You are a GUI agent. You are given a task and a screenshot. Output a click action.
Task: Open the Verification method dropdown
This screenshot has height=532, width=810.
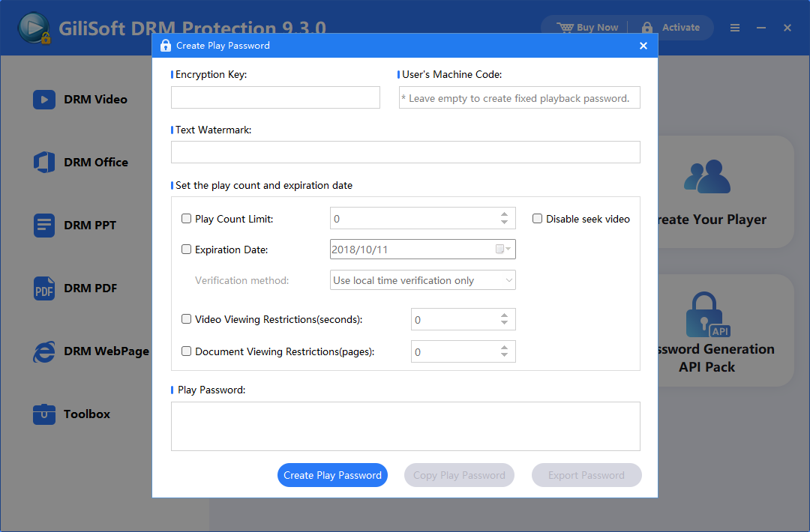(422, 280)
